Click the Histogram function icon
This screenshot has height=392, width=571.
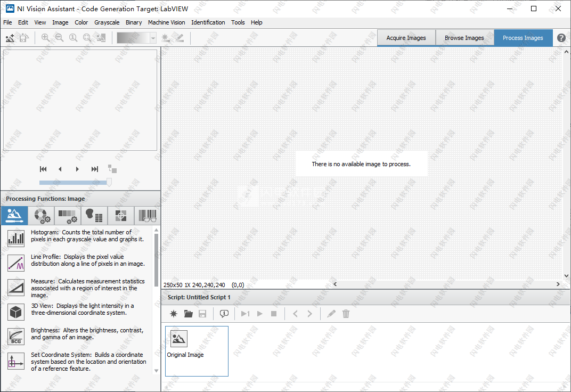click(x=16, y=239)
